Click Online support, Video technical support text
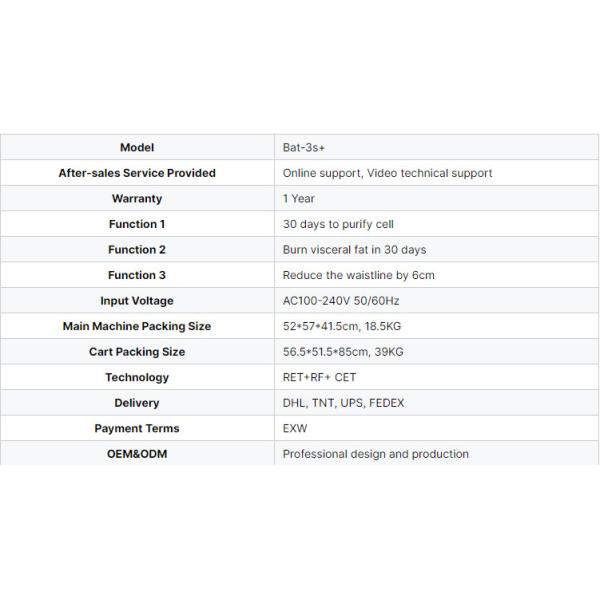The height and width of the screenshot is (600, 600). tap(387, 173)
